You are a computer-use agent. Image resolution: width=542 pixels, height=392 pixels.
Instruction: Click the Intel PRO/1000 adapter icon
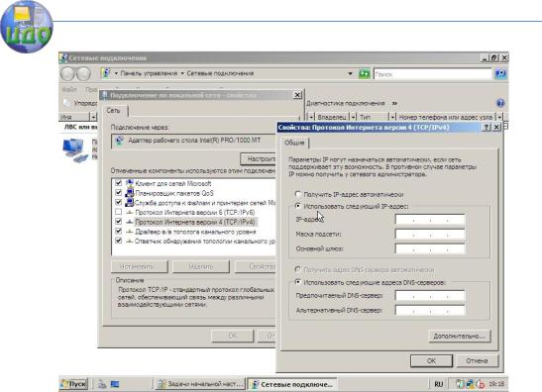(x=119, y=141)
